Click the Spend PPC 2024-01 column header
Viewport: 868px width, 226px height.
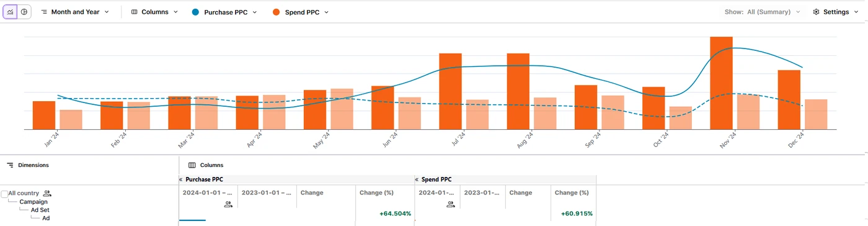436,192
